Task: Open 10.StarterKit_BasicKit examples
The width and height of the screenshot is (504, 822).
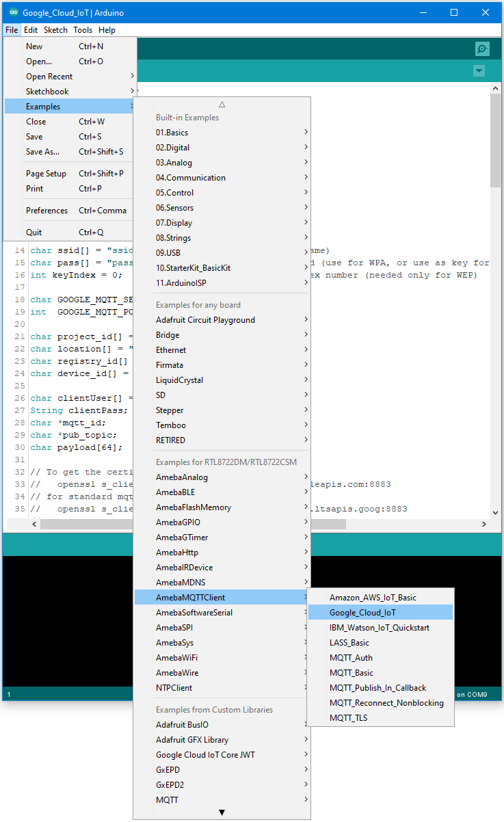Action: tap(222, 268)
